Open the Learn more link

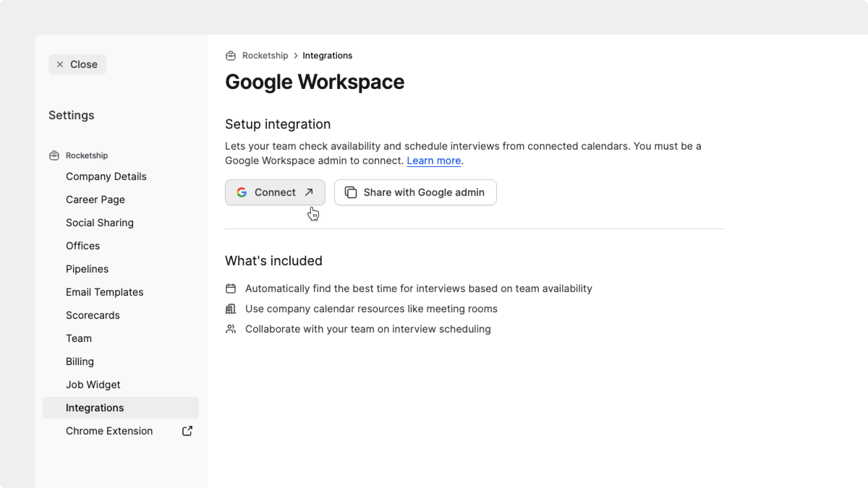(434, 160)
